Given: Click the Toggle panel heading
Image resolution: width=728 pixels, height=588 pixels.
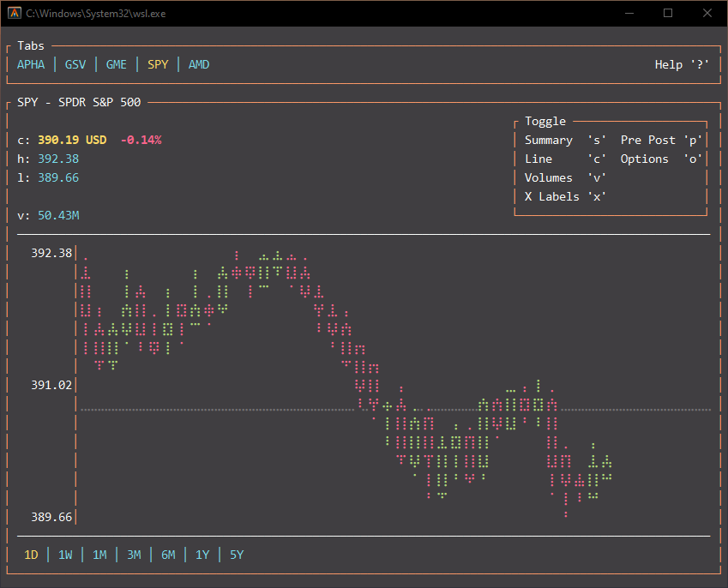Looking at the screenshot, I should pos(545,121).
